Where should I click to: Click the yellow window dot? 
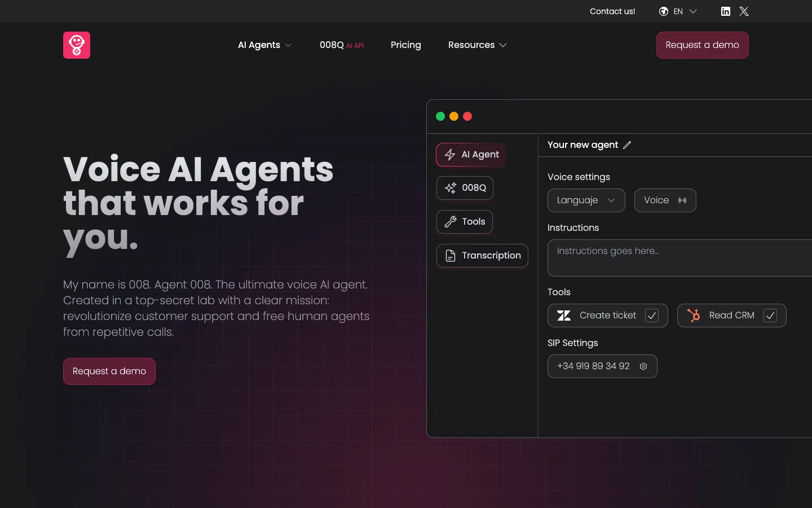pos(454,116)
